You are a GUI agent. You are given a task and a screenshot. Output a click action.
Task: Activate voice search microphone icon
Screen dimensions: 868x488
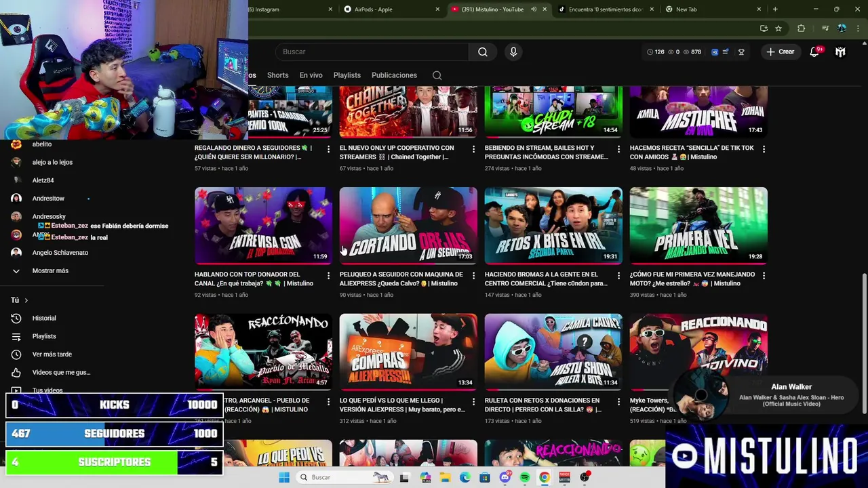(513, 52)
